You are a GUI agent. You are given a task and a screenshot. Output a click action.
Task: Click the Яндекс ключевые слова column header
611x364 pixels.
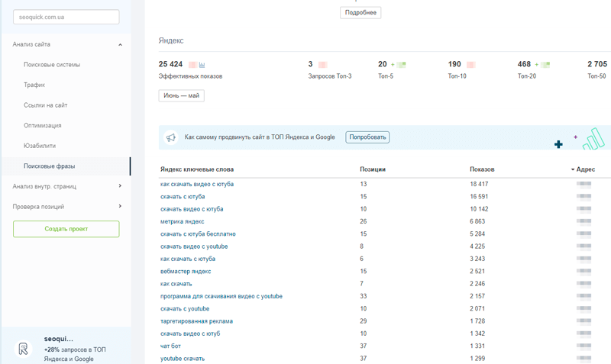(x=197, y=169)
